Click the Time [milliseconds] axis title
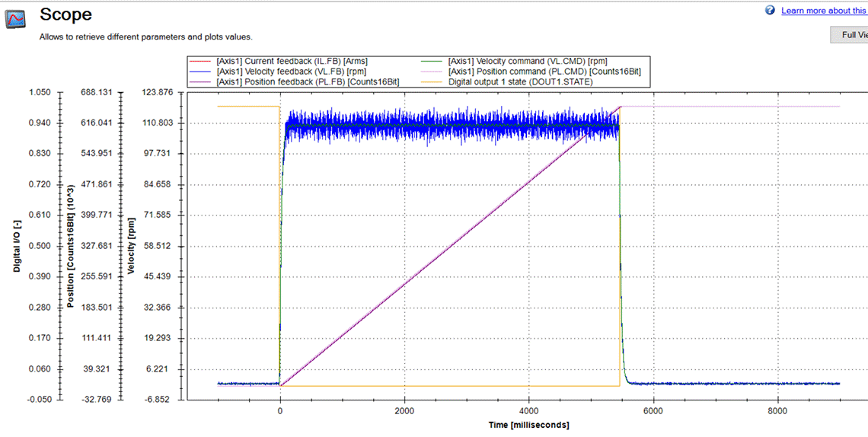Image resolution: width=868 pixels, height=437 pixels. 528,425
